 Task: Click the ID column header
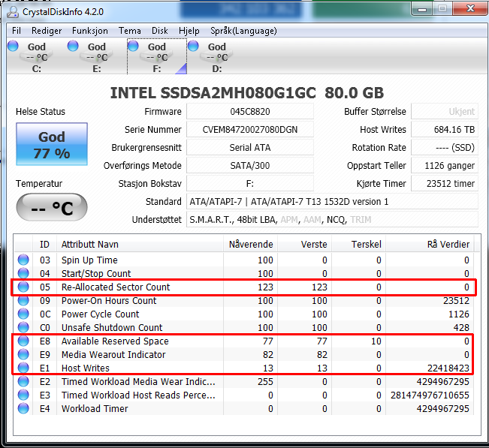coord(44,244)
